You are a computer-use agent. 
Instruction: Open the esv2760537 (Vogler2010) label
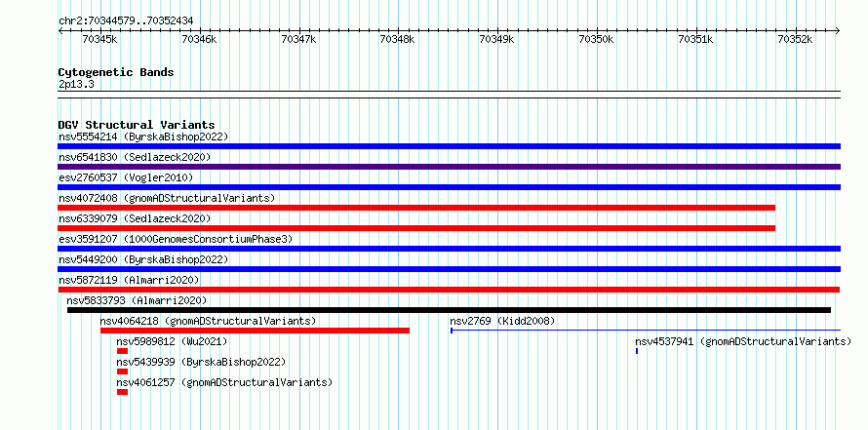(x=126, y=177)
